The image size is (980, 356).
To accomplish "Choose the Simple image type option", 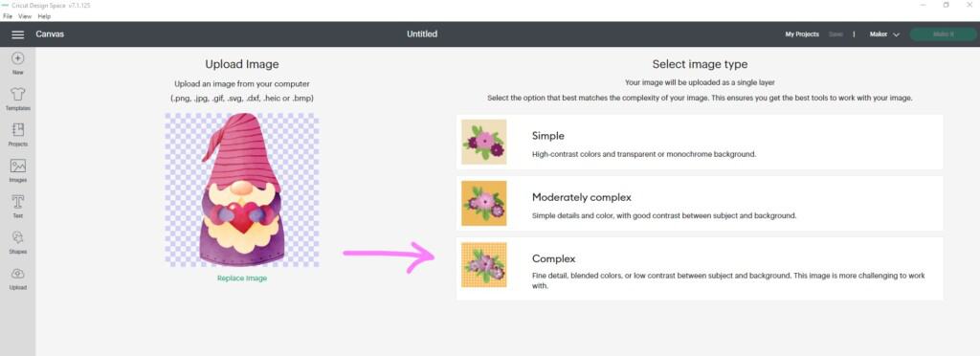I will coord(700,143).
